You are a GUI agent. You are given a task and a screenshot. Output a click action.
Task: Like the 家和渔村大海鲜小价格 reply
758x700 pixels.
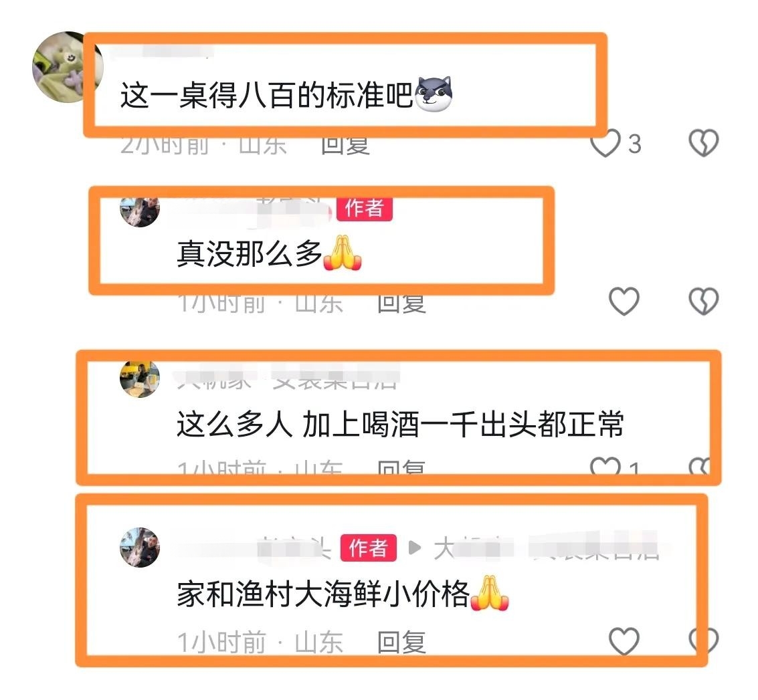[624, 641]
